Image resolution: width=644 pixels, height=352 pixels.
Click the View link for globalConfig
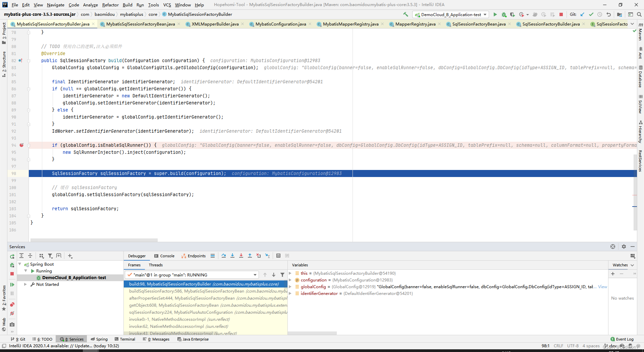coord(602,287)
